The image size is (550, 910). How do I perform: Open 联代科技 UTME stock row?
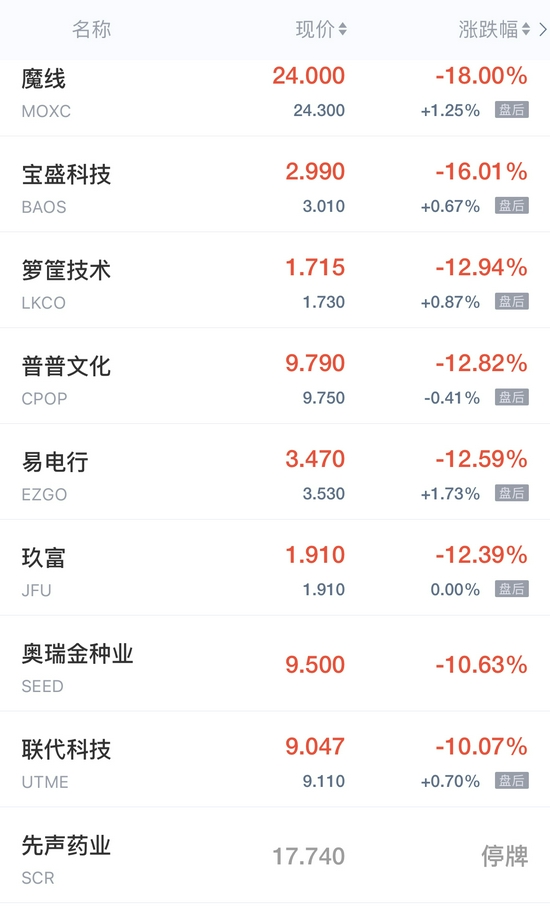point(275,759)
